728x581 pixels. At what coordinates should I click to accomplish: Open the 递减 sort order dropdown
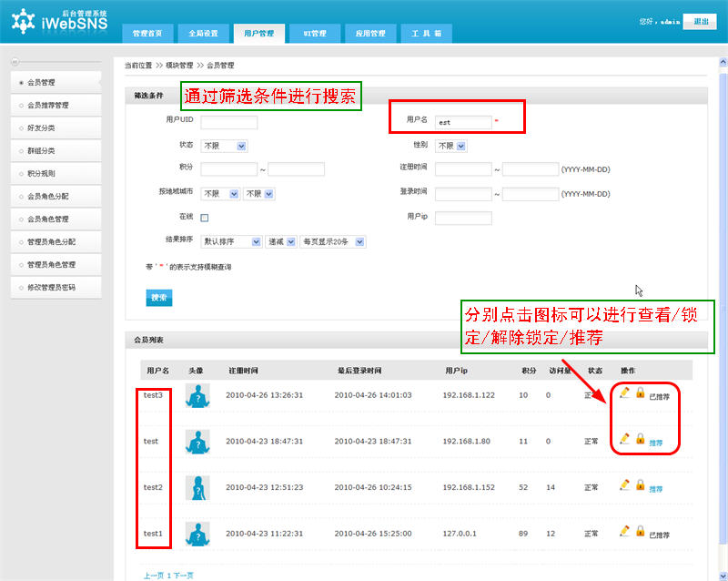click(281, 241)
